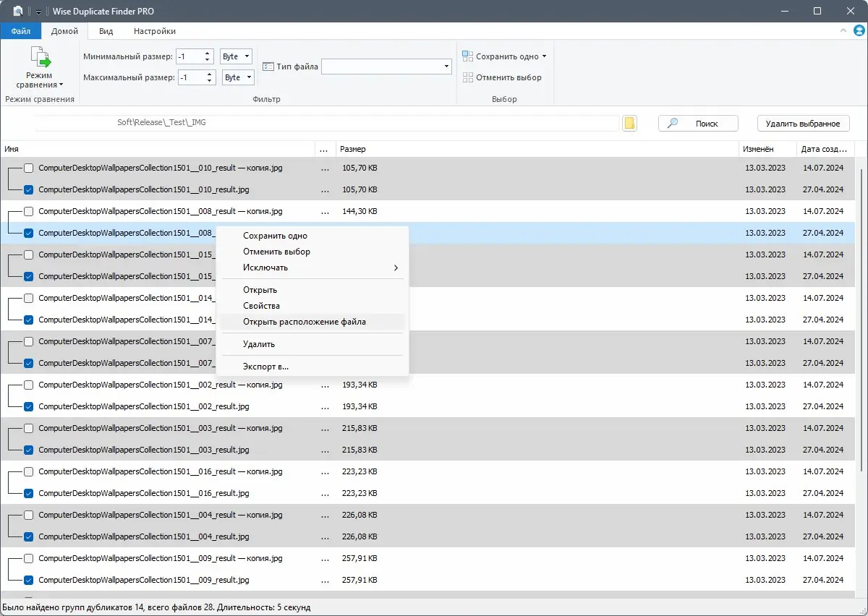The image size is (868, 616).
Task: Switch to the Вид tab
Action: [x=106, y=31]
